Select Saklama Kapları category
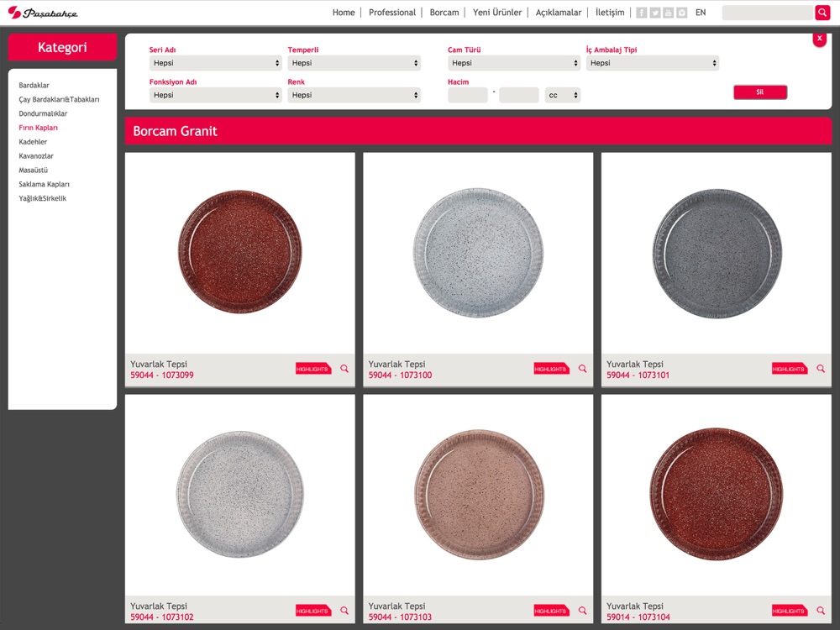The width and height of the screenshot is (840, 630). (44, 184)
